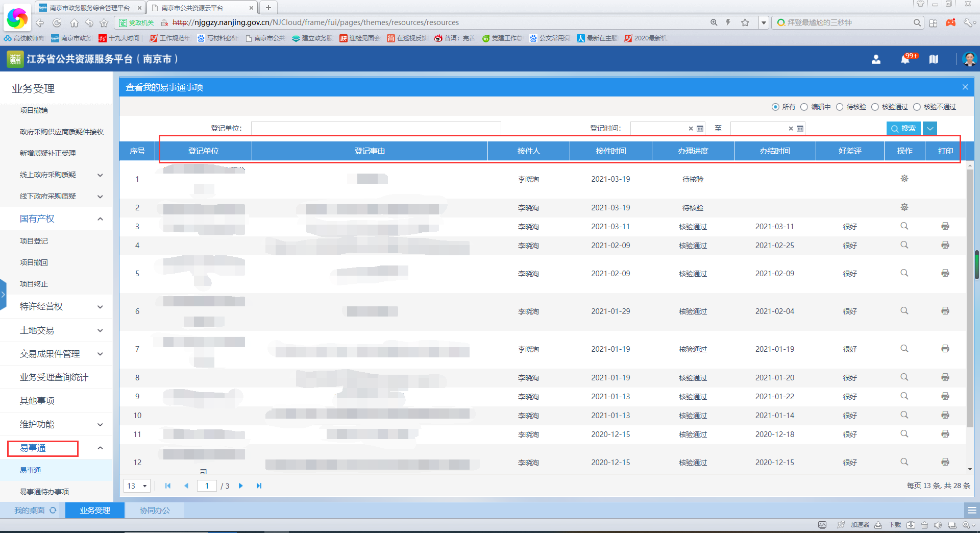The image size is (980, 533).
Task: Switch to 南京市政务服务综合管理平台 browser tab
Action: (91, 8)
